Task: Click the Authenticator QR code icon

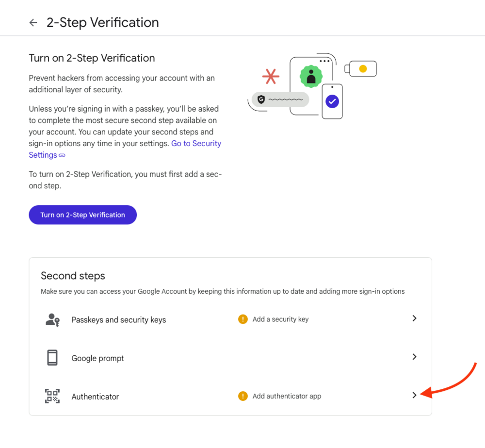Action: (52, 396)
